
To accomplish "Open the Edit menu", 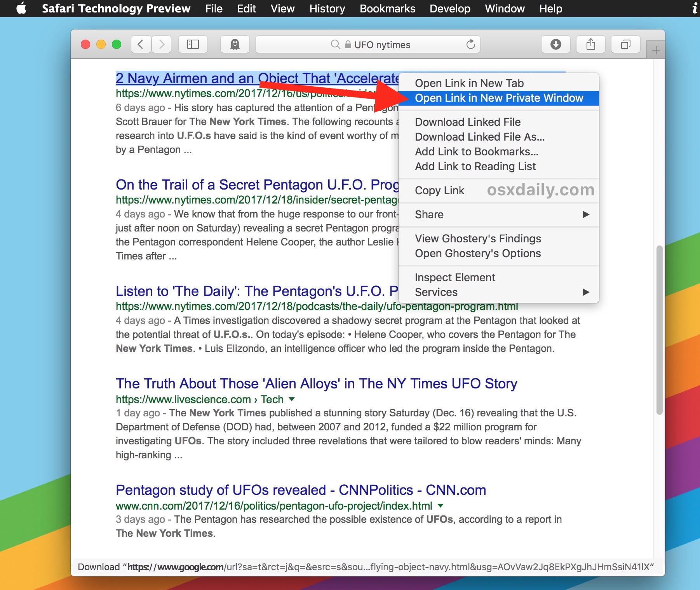I will 246,8.
